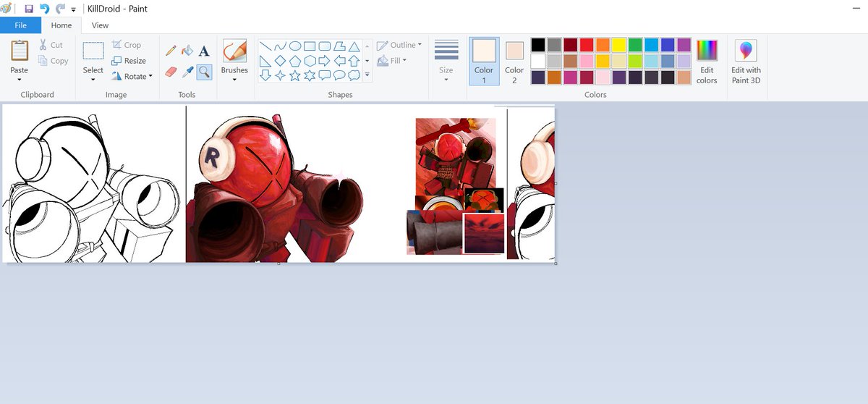Select the Pencil tool
The image size is (868, 404).
click(171, 51)
